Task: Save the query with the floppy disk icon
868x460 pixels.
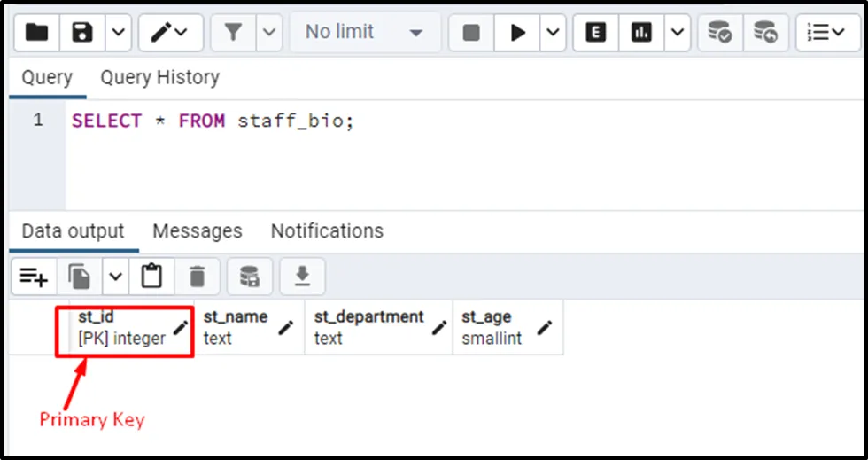Action: pos(82,33)
